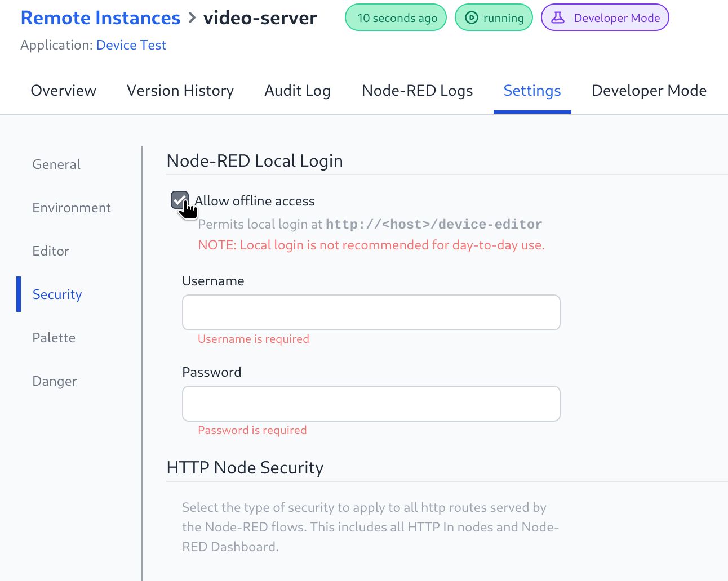Select Environment in the settings sidebar
This screenshot has height=581, width=728.
tap(71, 207)
